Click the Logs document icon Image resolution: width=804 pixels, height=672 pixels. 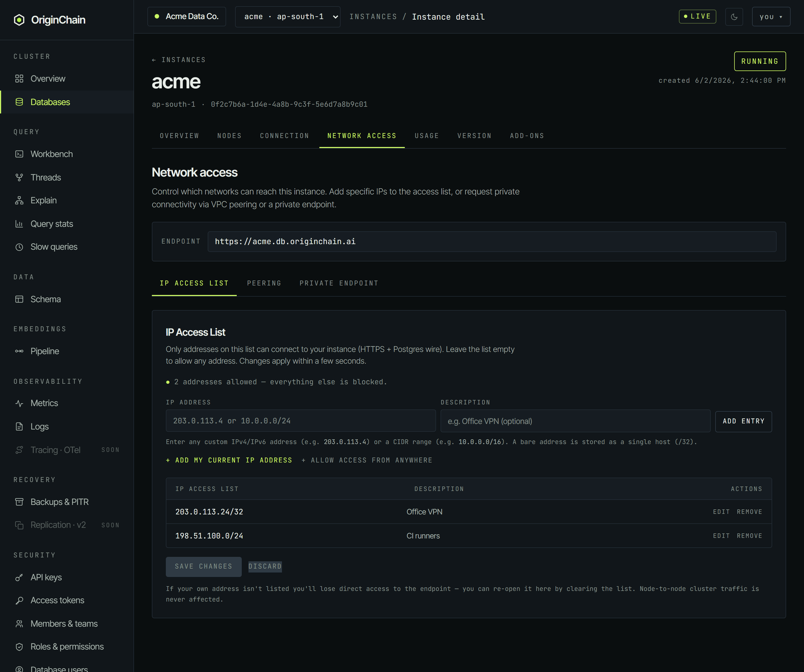point(19,427)
